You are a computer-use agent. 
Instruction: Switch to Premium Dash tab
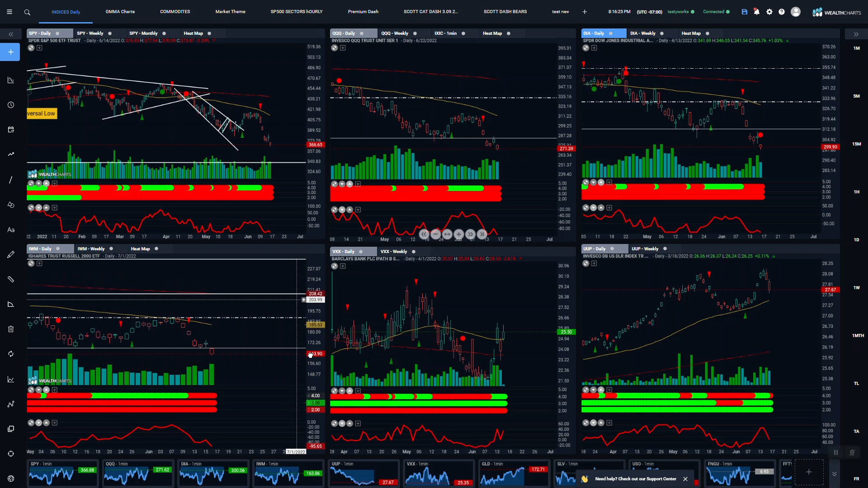[363, 12]
